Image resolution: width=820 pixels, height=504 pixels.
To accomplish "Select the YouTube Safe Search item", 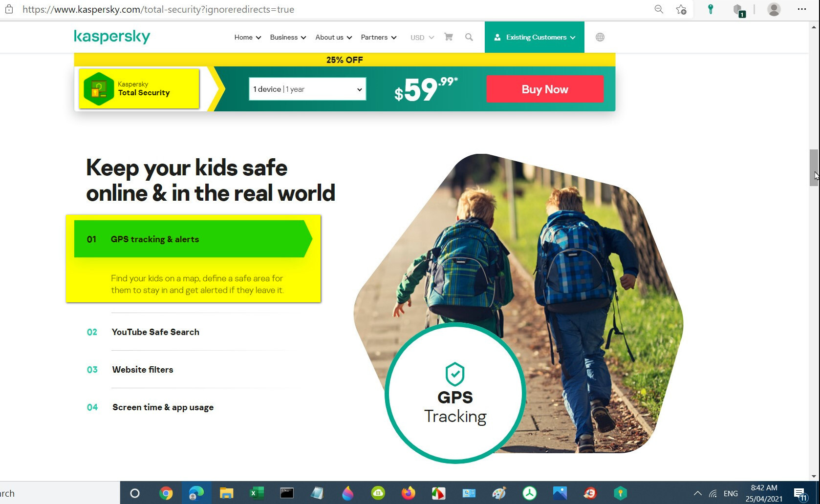I will pos(155,332).
